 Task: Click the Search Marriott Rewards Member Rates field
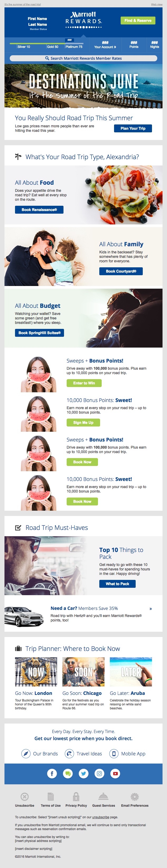83,58
